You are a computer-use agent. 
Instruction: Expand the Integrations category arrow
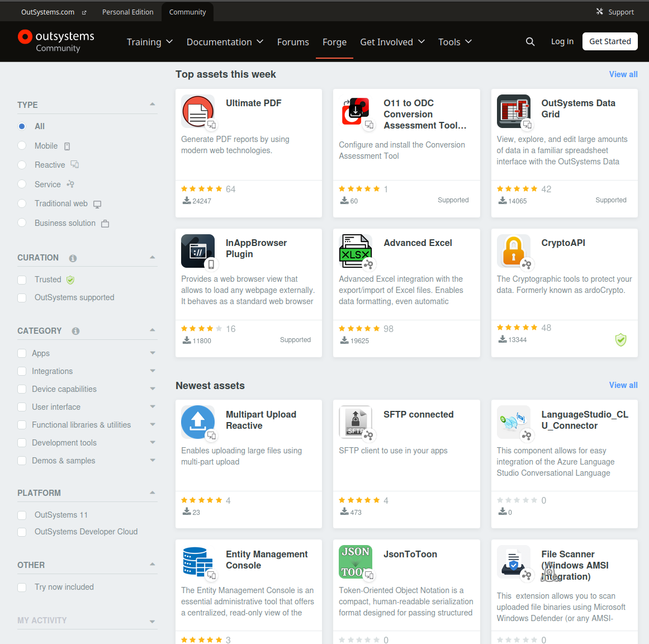pos(153,371)
